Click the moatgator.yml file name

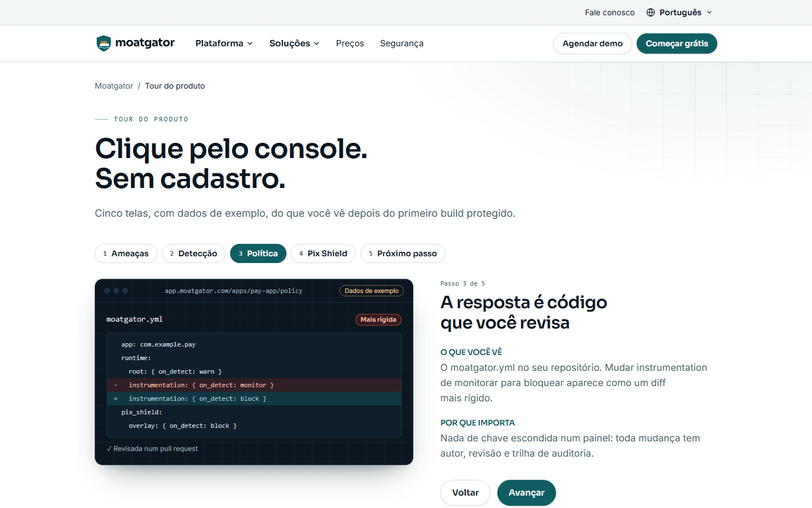click(135, 319)
